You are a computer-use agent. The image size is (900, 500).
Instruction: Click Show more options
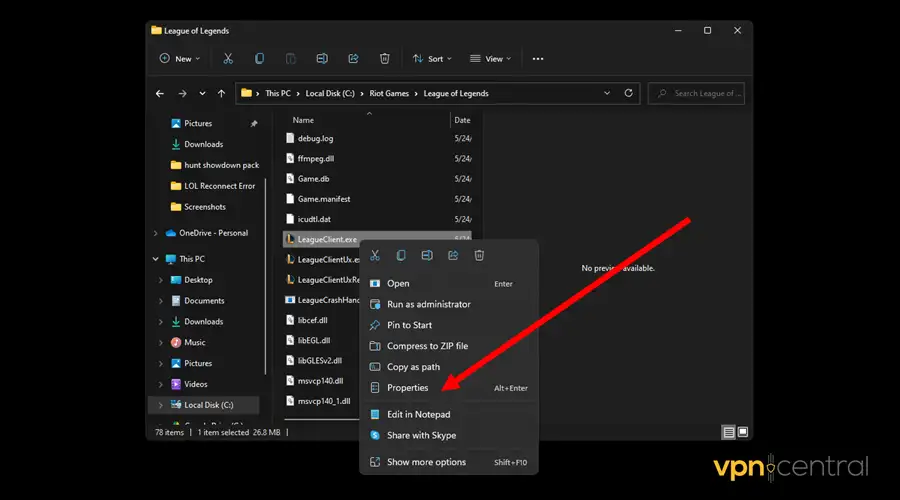point(449,462)
